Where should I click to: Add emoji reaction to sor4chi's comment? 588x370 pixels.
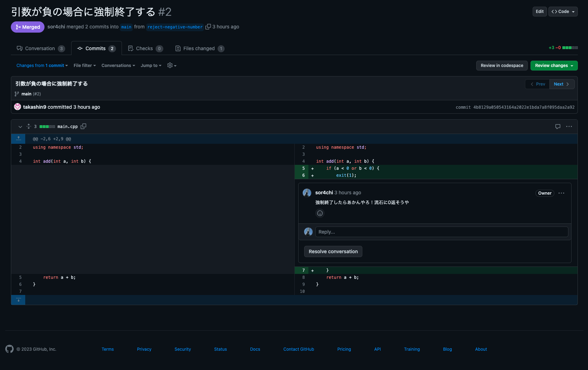(320, 213)
